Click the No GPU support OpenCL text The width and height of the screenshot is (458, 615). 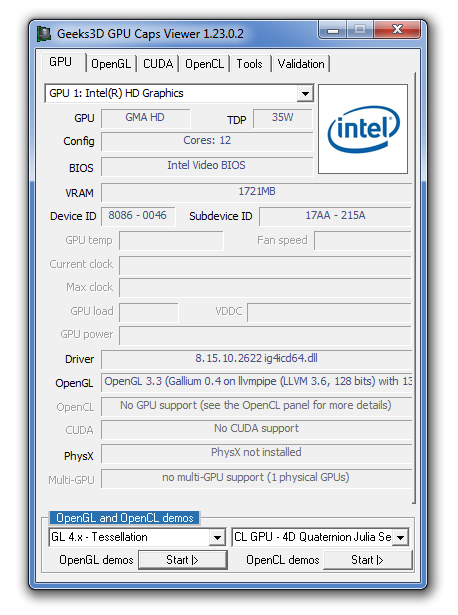[256, 406]
